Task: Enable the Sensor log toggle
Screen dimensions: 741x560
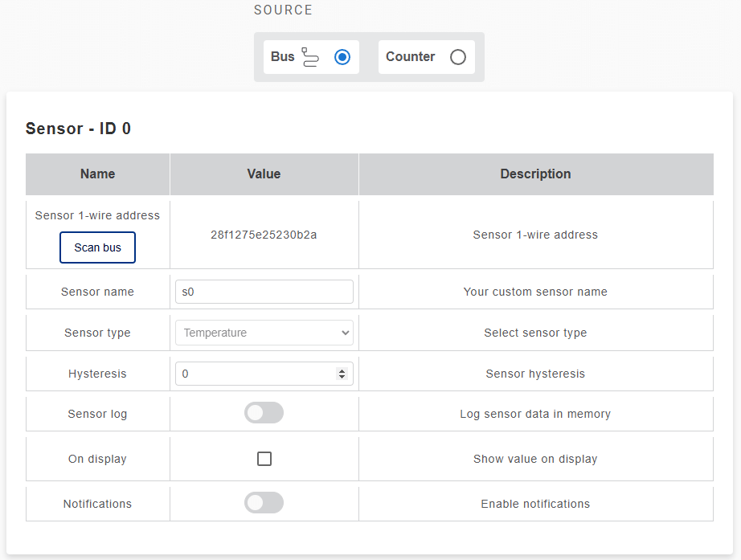Action: click(x=264, y=413)
